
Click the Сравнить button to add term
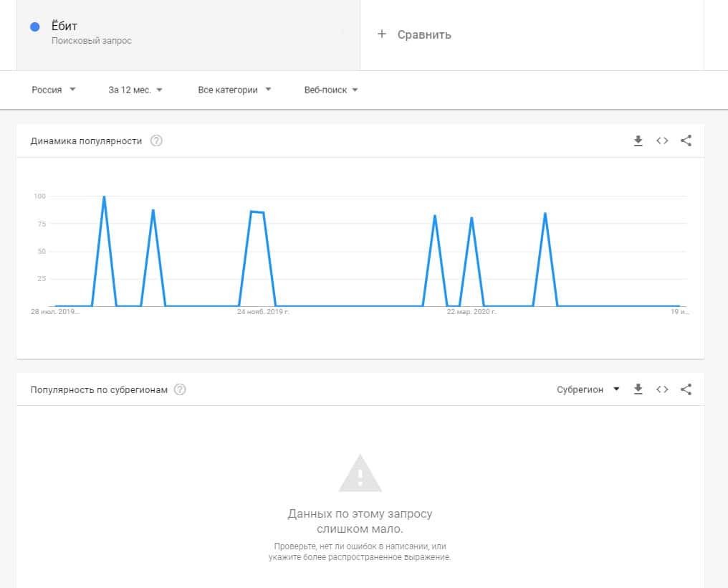point(415,34)
